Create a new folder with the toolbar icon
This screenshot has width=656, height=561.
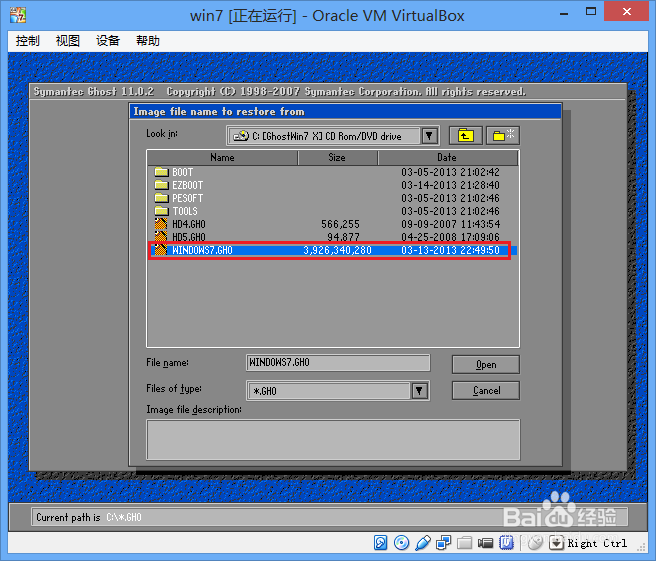click(x=503, y=136)
